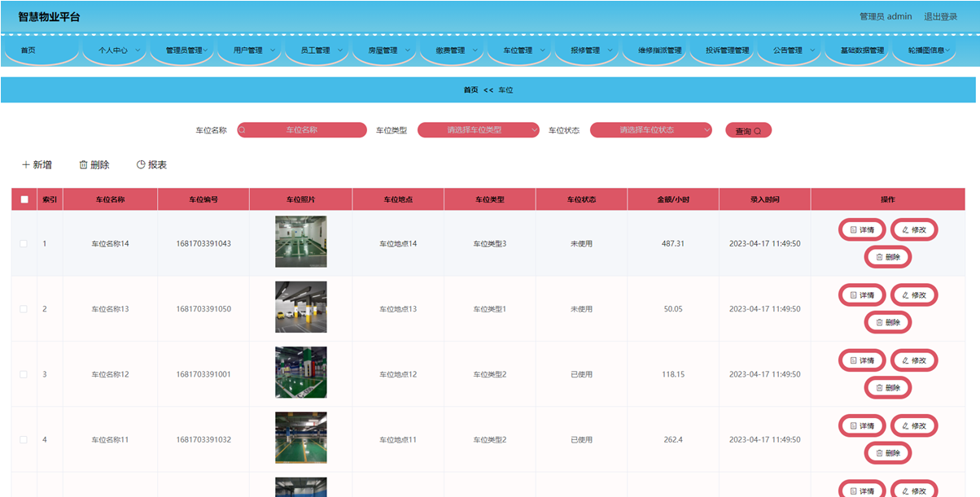Select cell 1681703391032
This screenshot has height=497, width=980.
[x=203, y=439]
